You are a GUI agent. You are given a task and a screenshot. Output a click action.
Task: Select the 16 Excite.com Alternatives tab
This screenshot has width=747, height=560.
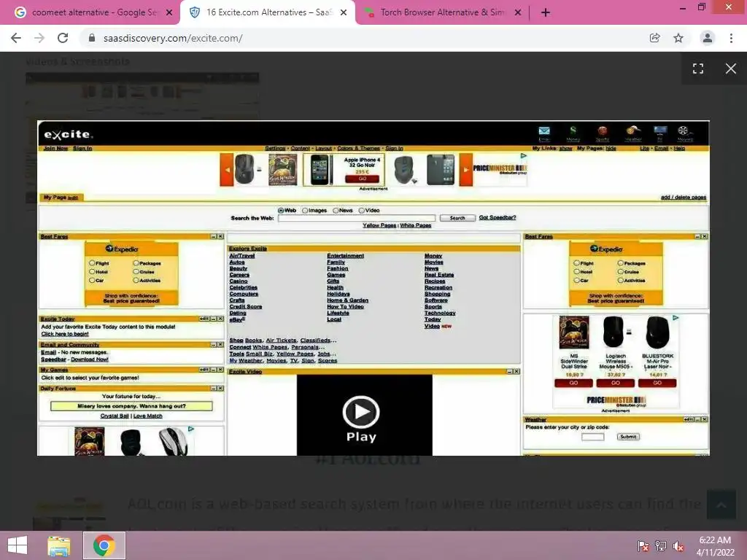(x=268, y=12)
